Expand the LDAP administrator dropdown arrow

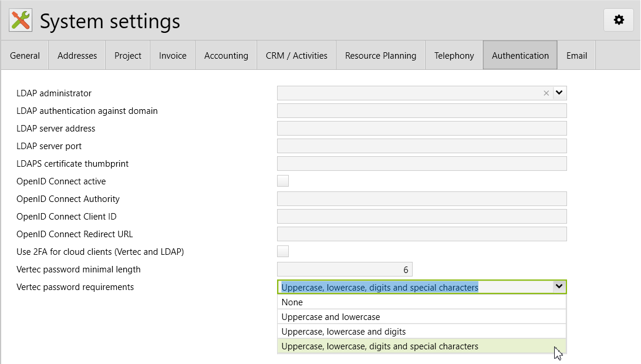tap(559, 93)
